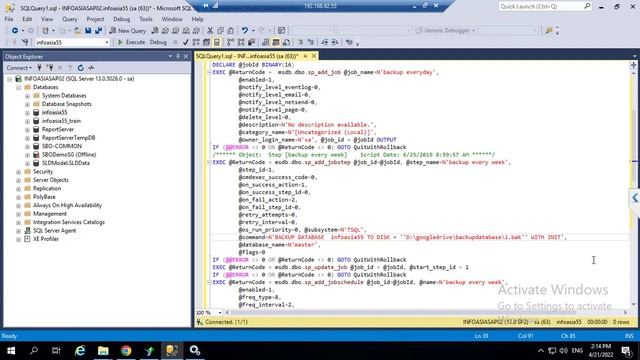The image size is (640, 360).
Task: Collapse the Databases folder node
Action: click(18, 87)
